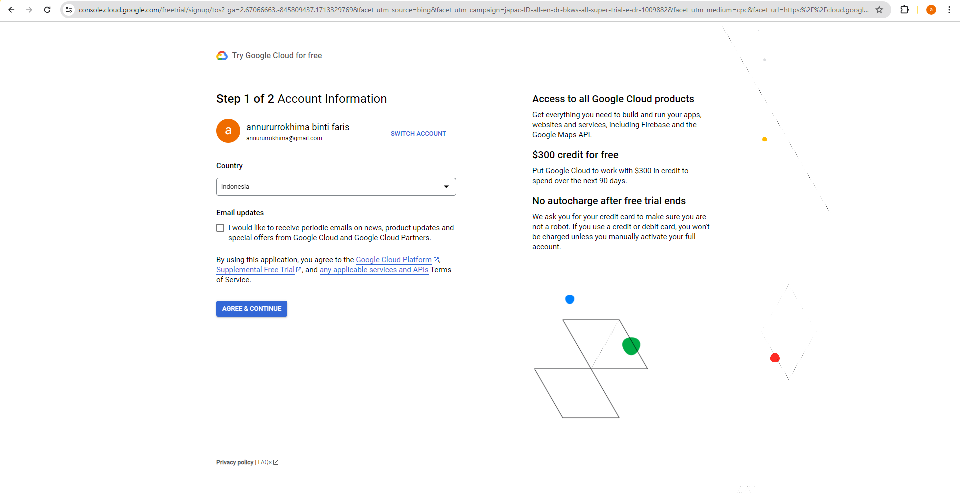Click 'Try Google Cloud for free' heading text

click(277, 56)
